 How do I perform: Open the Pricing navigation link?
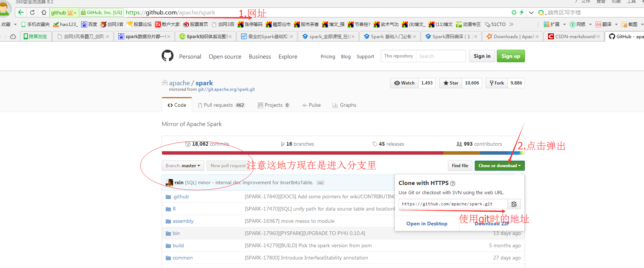click(328, 56)
